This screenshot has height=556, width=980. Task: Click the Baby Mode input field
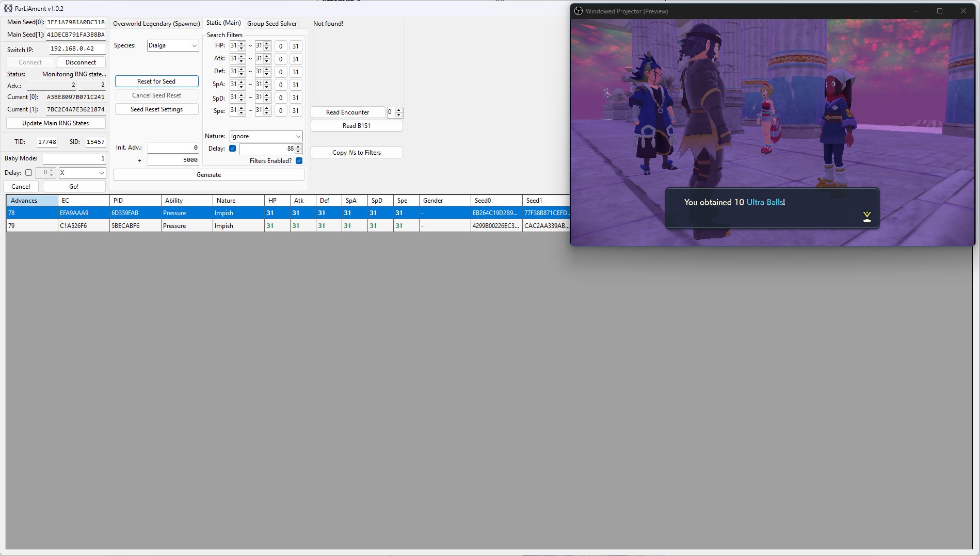pyautogui.click(x=74, y=159)
